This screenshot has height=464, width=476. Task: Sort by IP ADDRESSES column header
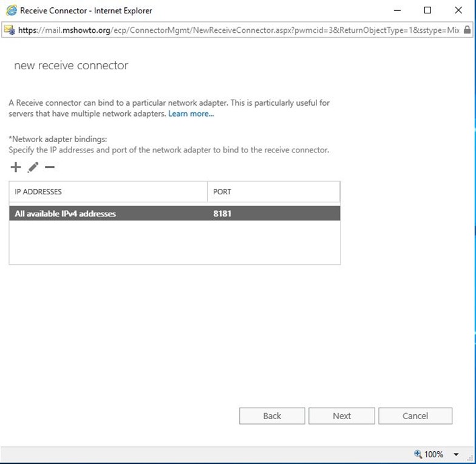pyautogui.click(x=108, y=192)
